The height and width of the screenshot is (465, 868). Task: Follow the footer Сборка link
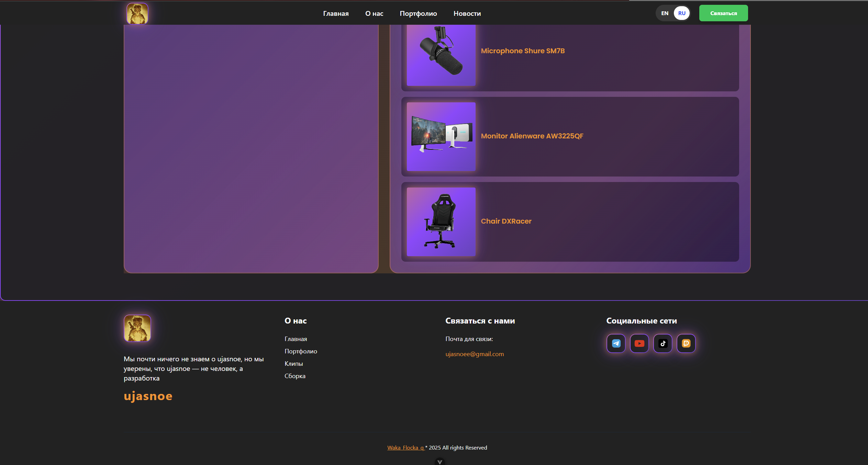point(295,376)
